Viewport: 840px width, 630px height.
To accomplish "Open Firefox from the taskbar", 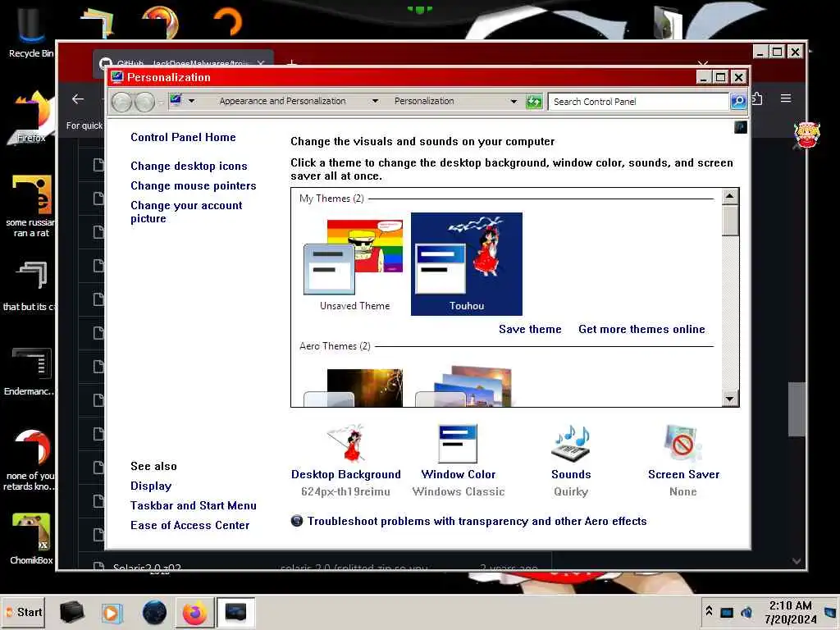I will coord(194,612).
